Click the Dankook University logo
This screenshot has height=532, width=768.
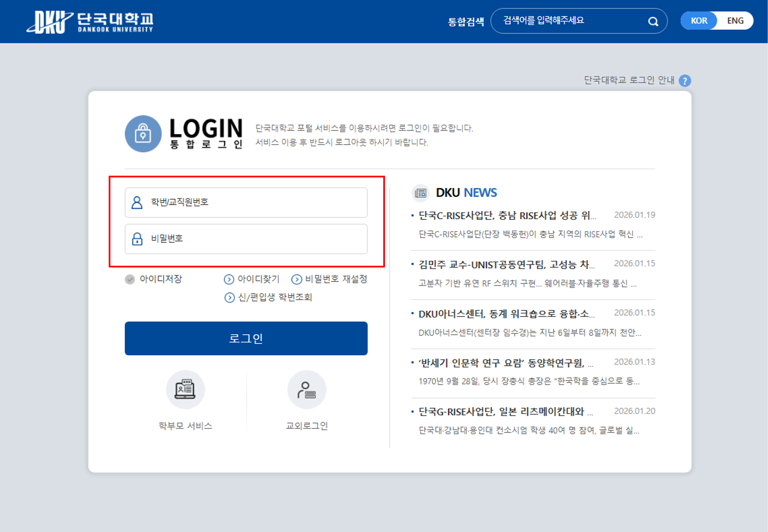point(90,22)
